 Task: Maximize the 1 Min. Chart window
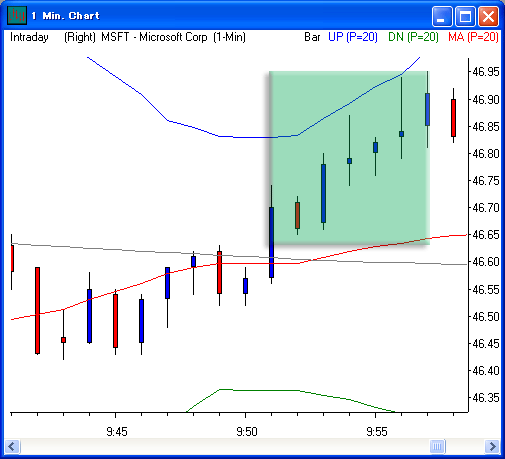tap(465, 16)
